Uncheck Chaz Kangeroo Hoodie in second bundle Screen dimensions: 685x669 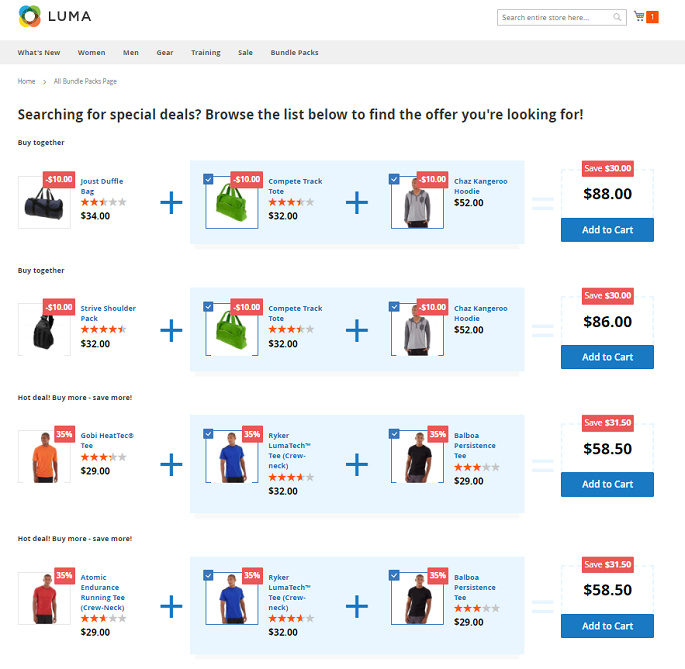click(394, 306)
